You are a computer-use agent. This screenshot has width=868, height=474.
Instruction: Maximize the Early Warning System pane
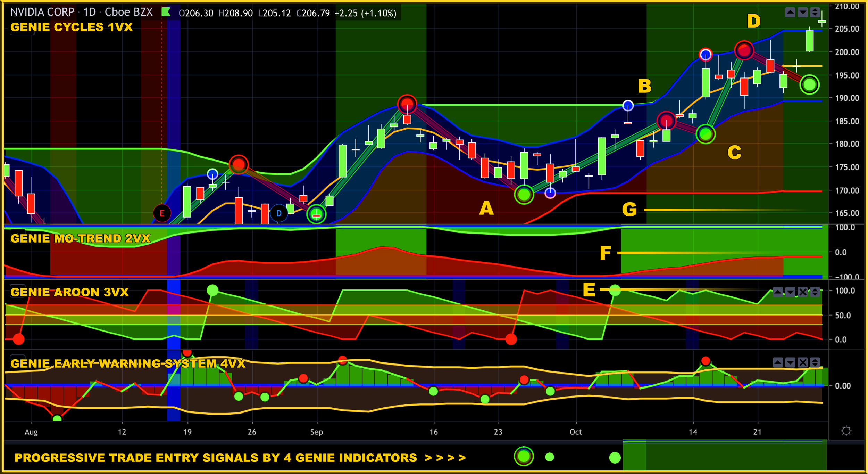point(815,363)
